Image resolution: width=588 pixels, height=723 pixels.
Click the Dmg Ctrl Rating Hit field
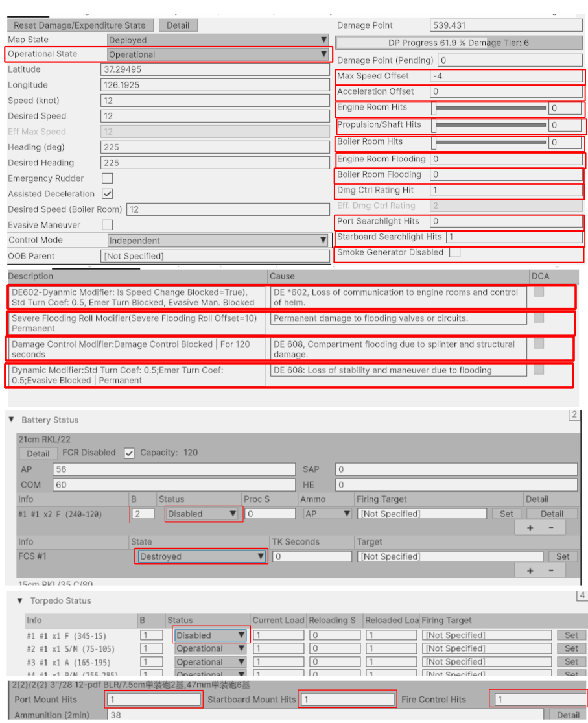tap(506, 190)
